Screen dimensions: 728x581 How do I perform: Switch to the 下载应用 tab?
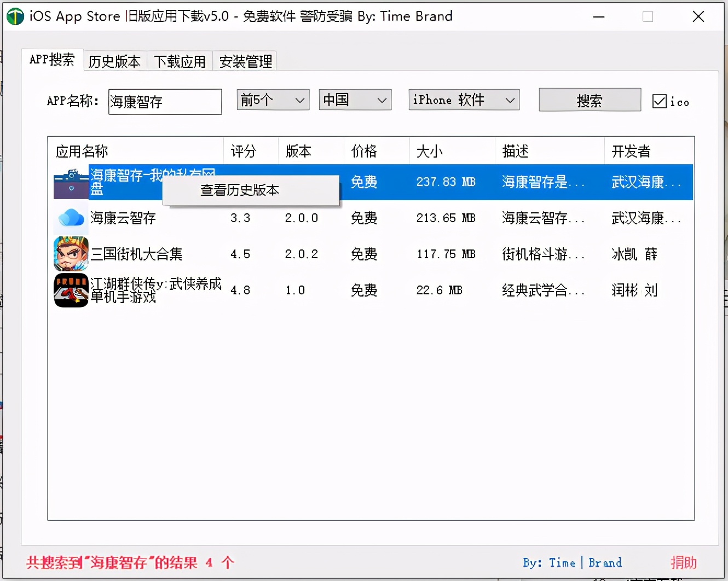pos(180,61)
